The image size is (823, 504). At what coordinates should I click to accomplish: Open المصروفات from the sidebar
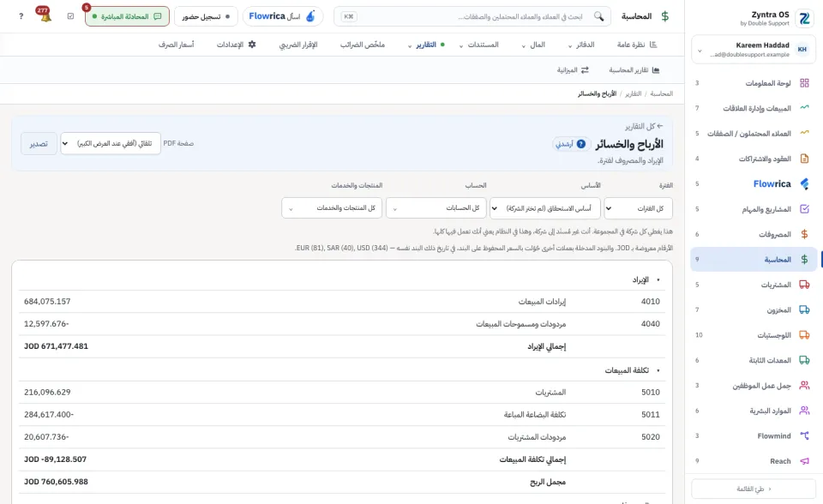[754, 234]
